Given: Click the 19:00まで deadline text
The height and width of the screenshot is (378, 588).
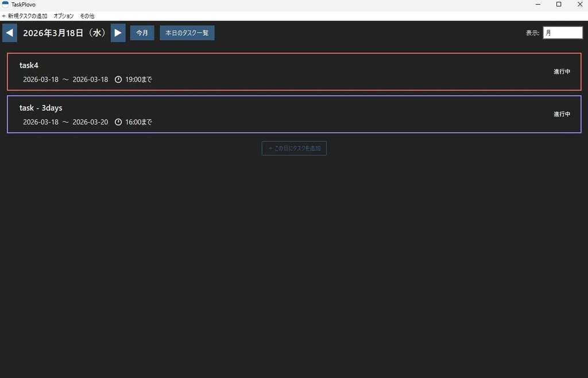Looking at the screenshot, I should tap(139, 79).
